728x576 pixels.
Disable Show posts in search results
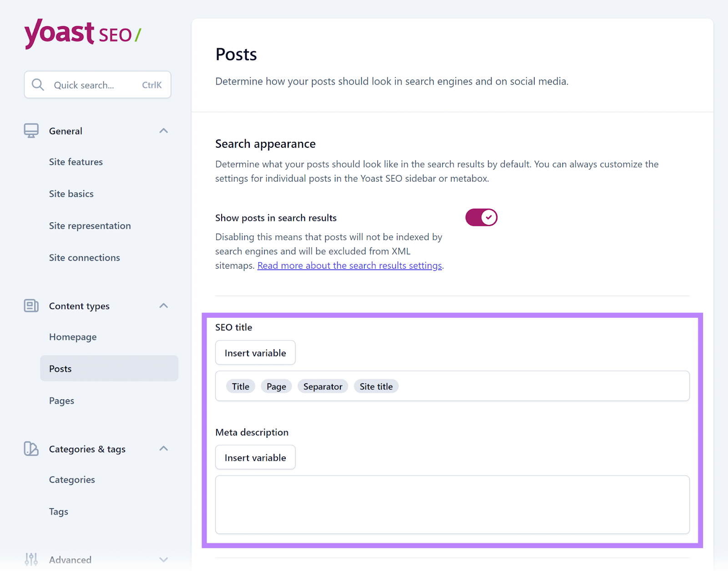point(481,217)
